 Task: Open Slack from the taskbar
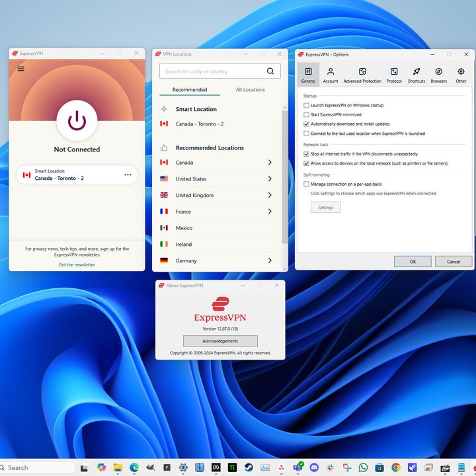pos(331,467)
